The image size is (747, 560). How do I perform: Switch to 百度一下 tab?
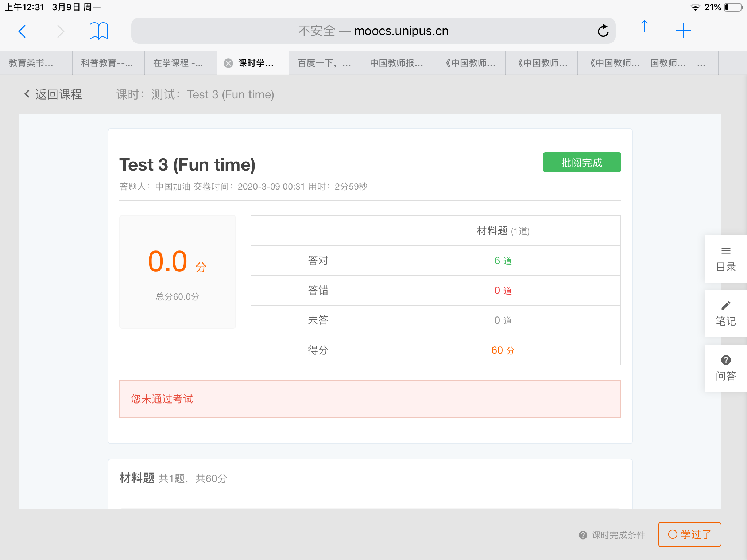coord(324,63)
